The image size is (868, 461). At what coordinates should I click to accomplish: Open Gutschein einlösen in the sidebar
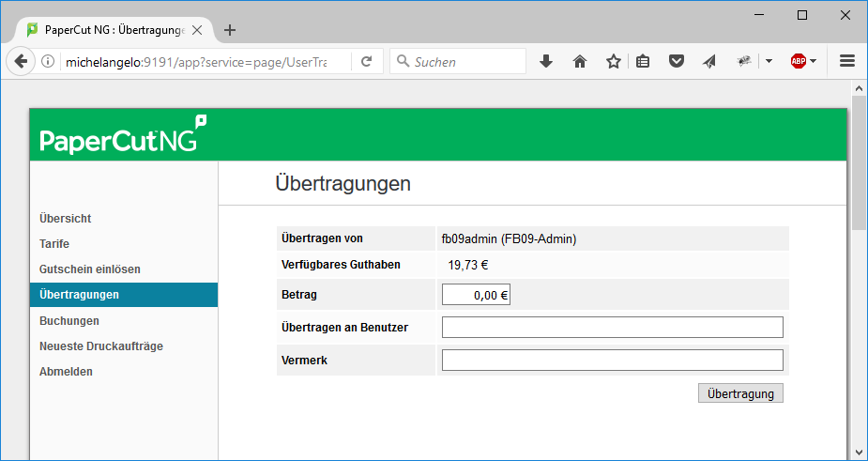(x=90, y=269)
